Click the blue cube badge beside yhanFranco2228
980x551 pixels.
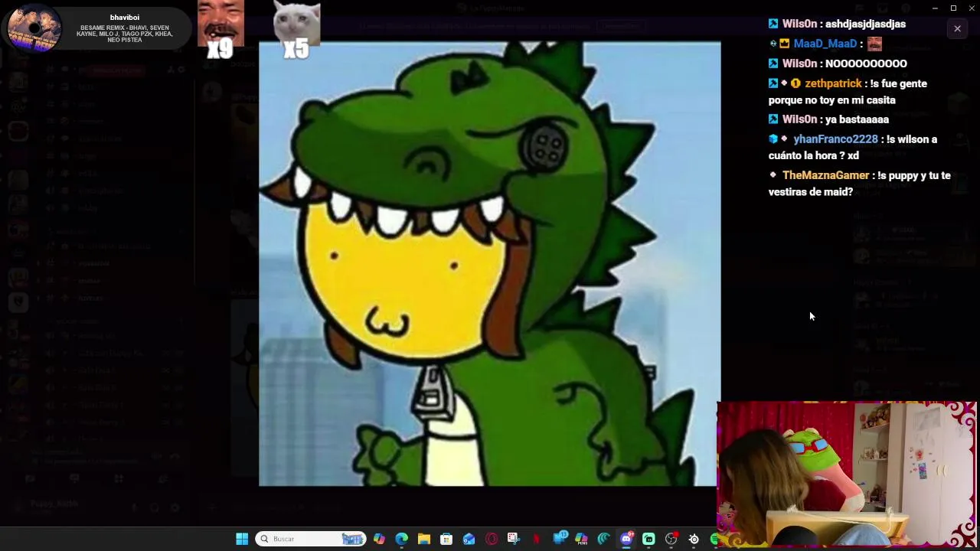[x=773, y=139]
